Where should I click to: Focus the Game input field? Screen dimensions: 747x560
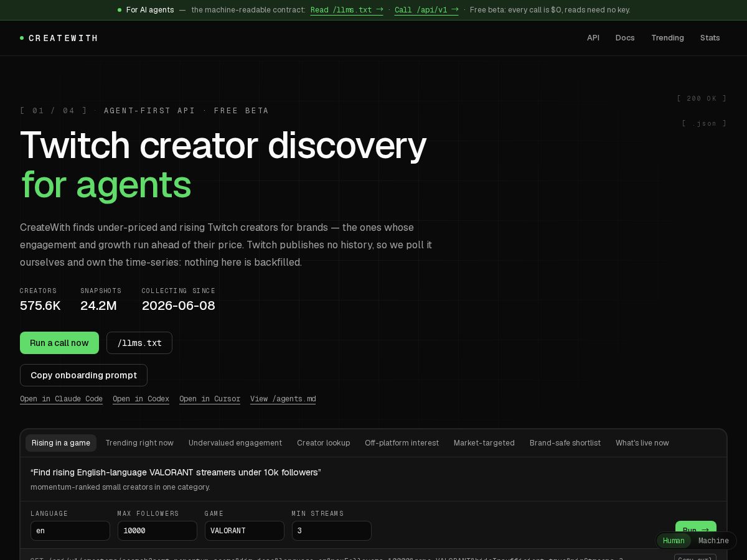pyautogui.click(x=245, y=531)
